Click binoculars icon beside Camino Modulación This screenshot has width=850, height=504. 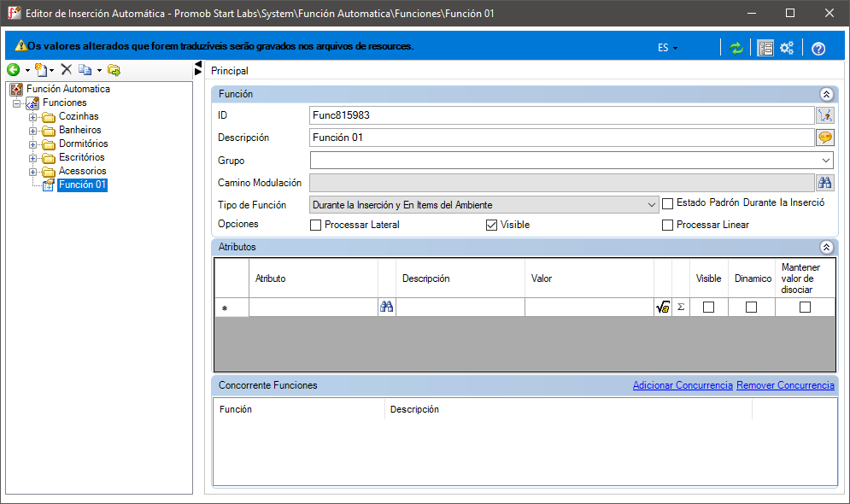tap(825, 183)
